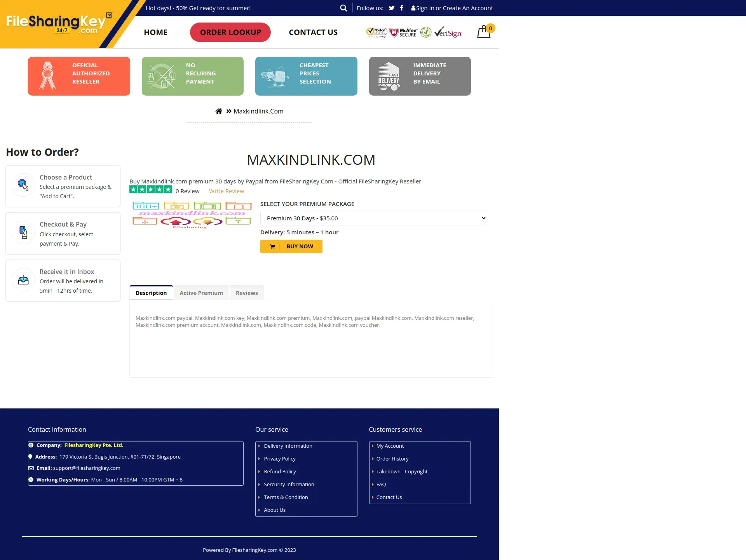The width and height of the screenshot is (746, 560).
Task: Click the McAfee Secure badge
Action: coord(403,32)
